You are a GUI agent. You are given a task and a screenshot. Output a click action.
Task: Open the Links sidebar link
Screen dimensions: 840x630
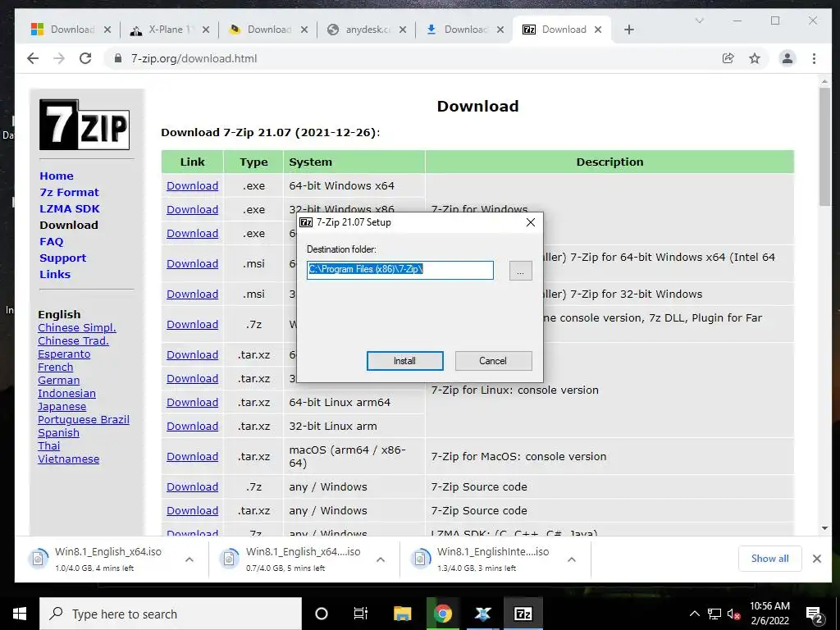[x=55, y=274]
